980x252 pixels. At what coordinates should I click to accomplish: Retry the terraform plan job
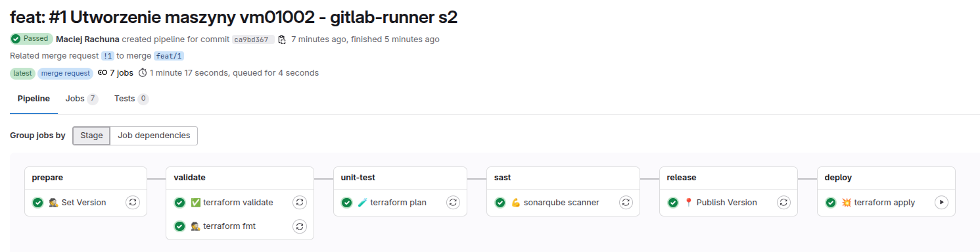pyautogui.click(x=453, y=203)
